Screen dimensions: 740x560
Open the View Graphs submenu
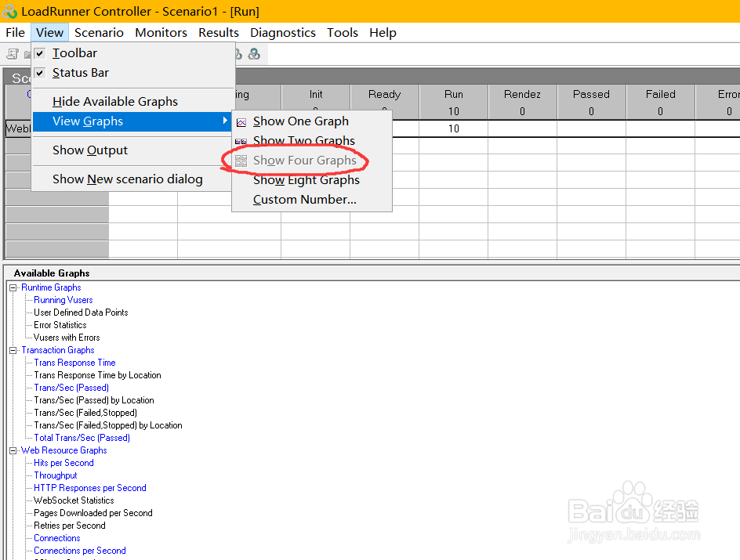point(133,121)
